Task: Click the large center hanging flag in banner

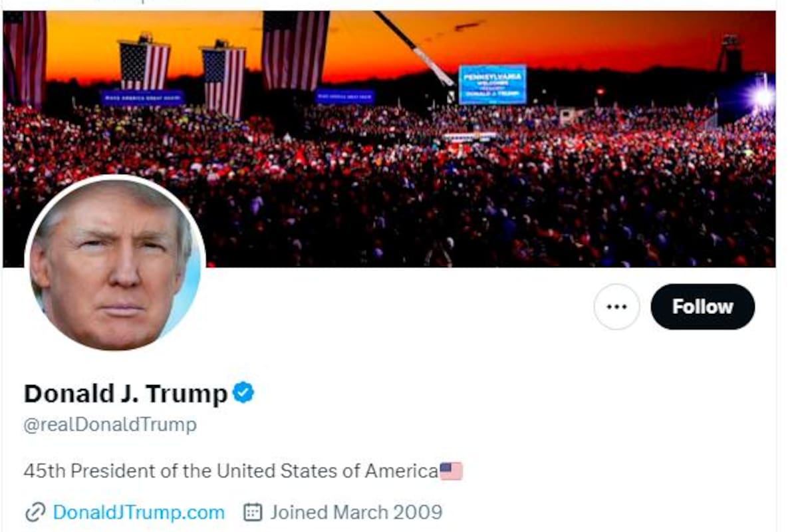Action: 295,50
